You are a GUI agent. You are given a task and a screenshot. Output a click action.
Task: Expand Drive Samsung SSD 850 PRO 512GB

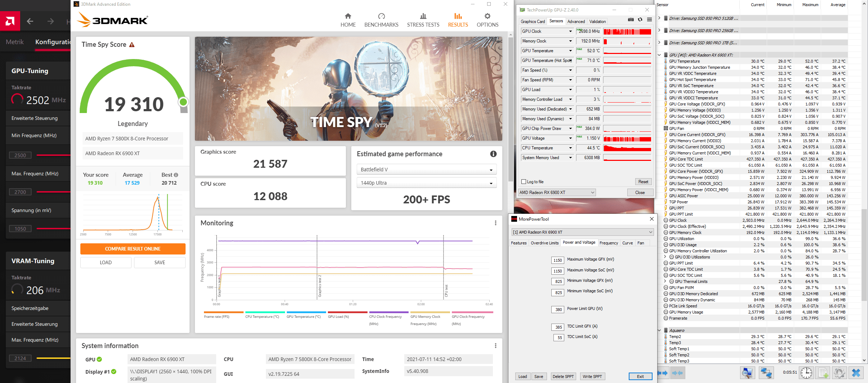pyautogui.click(x=659, y=18)
